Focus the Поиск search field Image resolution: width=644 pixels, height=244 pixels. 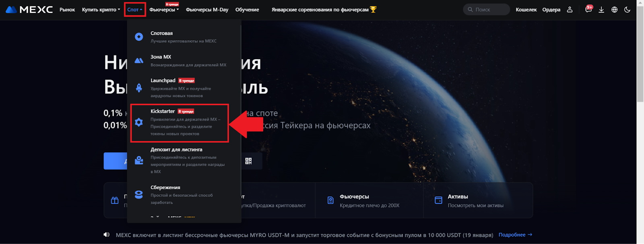pyautogui.click(x=486, y=9)
